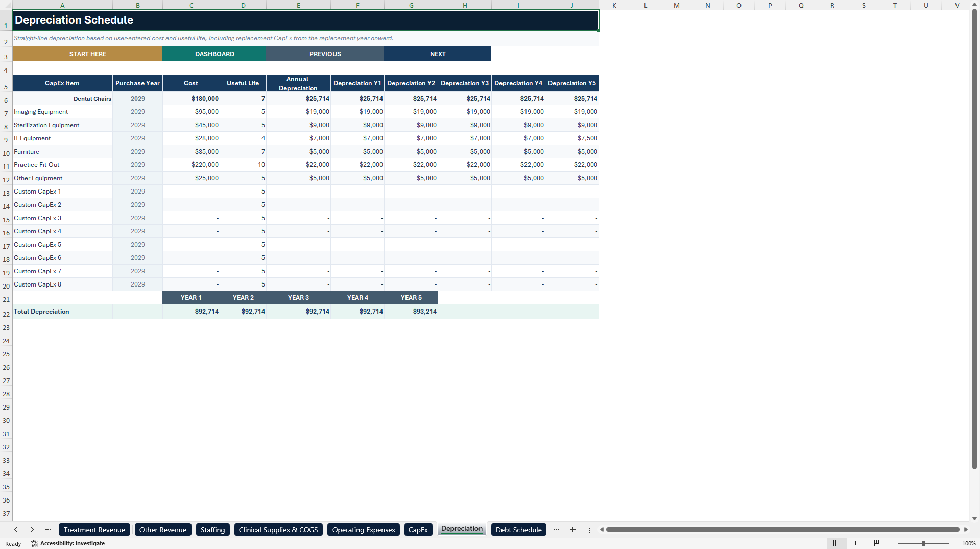Select Dental Chairs cost cell $180,000
Image resolution: width=980 pixels, height=549 pixels.
(191, 99)
